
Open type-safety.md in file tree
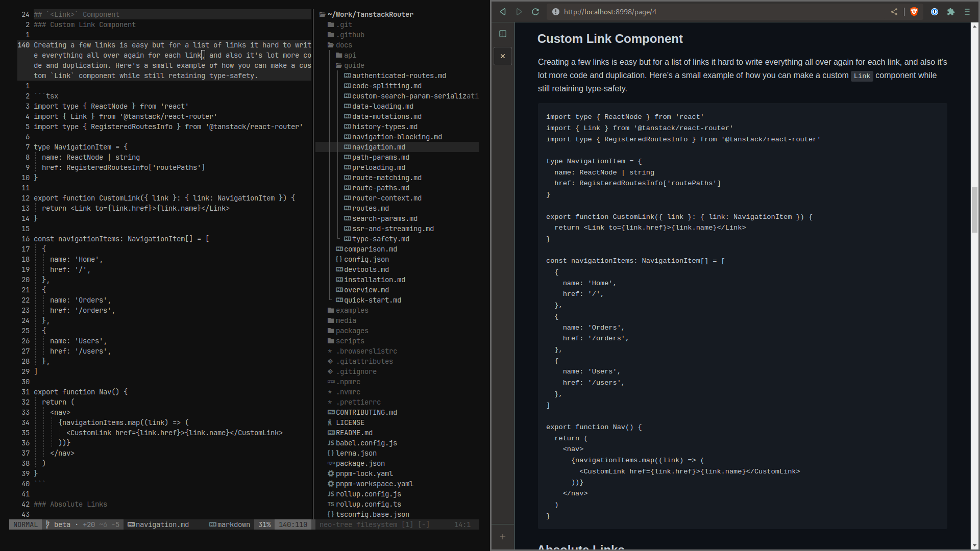point(380,239)
